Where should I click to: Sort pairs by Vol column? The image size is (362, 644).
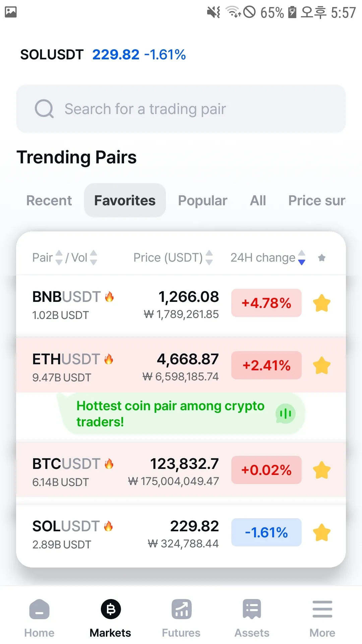pyautogui.click(x=94, y=258)
